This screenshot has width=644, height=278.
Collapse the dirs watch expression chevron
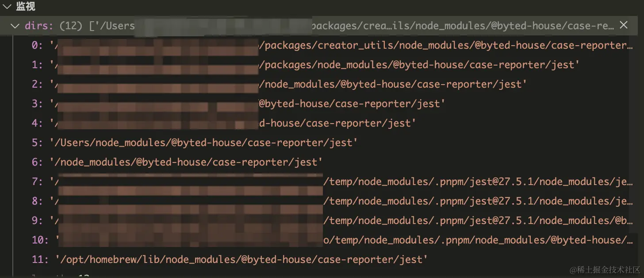coord(16,26)
